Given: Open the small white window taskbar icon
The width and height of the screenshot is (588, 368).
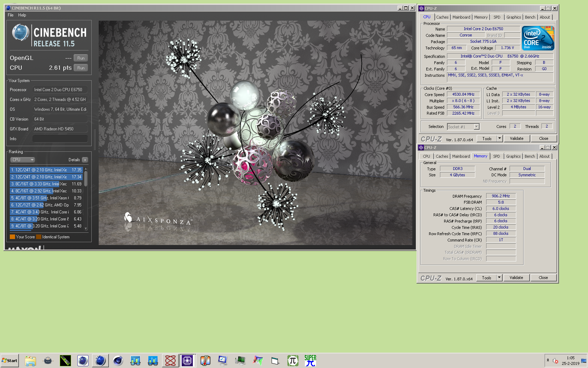Looking at the screenshot, I should pos(275,361).
